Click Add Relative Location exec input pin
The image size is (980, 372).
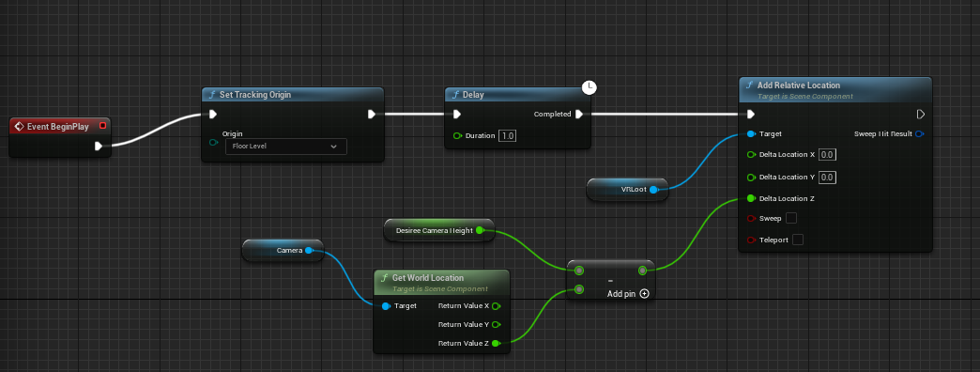[x=751, y=114]
